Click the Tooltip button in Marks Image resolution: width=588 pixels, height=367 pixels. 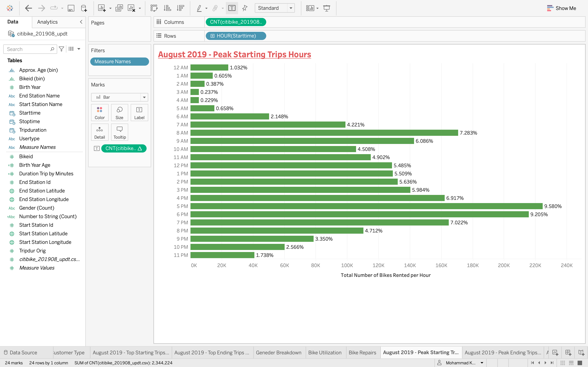[120, 132]
